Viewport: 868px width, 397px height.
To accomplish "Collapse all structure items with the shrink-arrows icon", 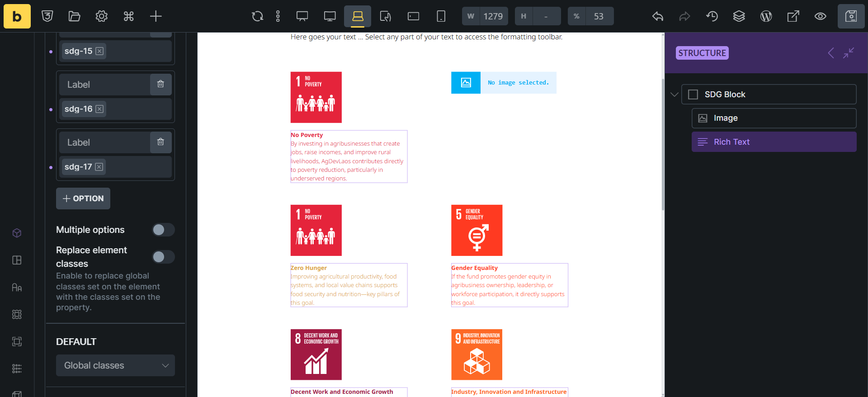I will [849, 53].
